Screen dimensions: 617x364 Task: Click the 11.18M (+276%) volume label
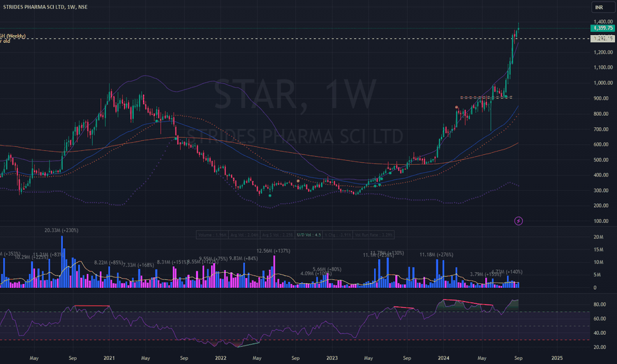[436, 255]
